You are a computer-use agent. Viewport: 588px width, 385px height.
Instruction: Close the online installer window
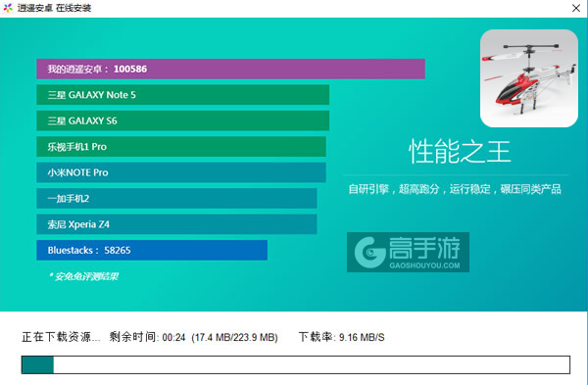(x=576, y=8)
